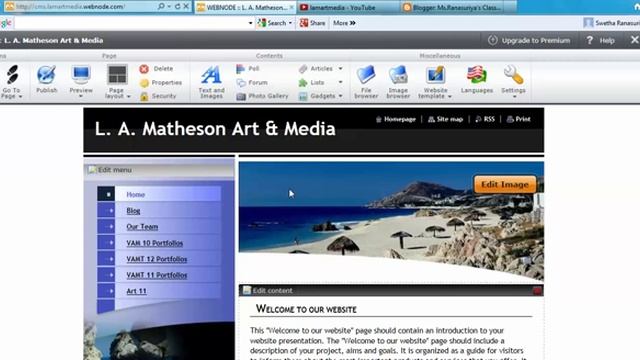The height and width of the screenshot is (360, 640).
Task: Open page Security settings
Action: pos(158,96)
